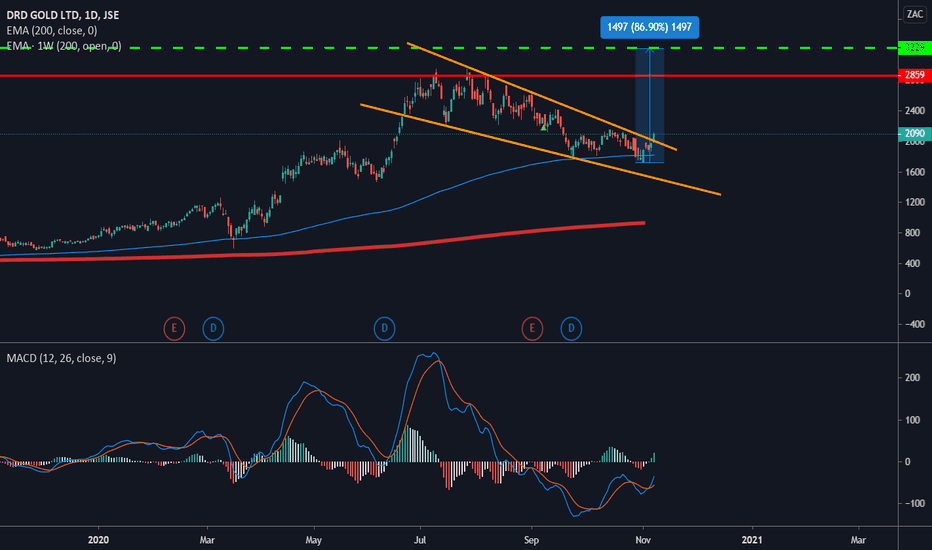The height and width of the screenshot is (550, 932).
Task: Select the EMA 1W (200, open, 0) indicator label
Action: click(x=64, y=46)
